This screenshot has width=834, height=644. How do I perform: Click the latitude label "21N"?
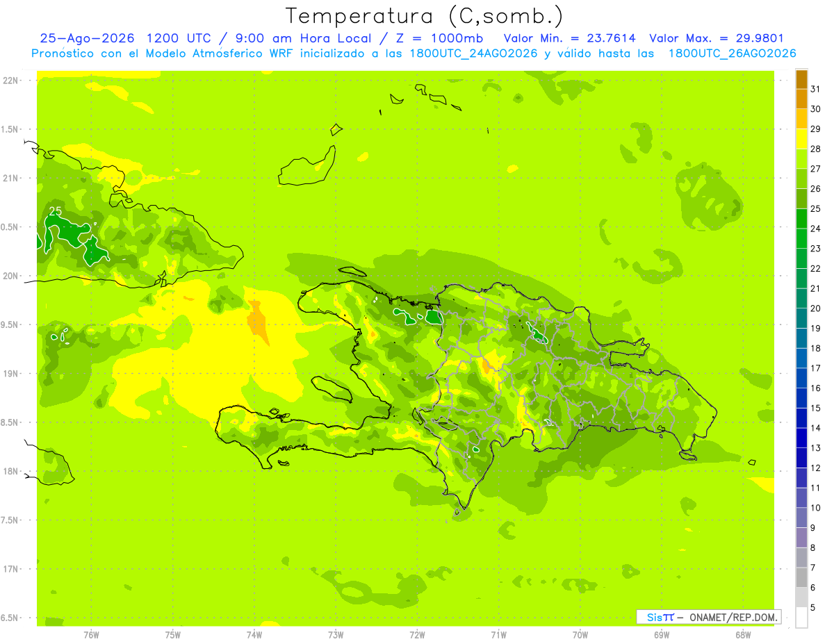(11, 178)
